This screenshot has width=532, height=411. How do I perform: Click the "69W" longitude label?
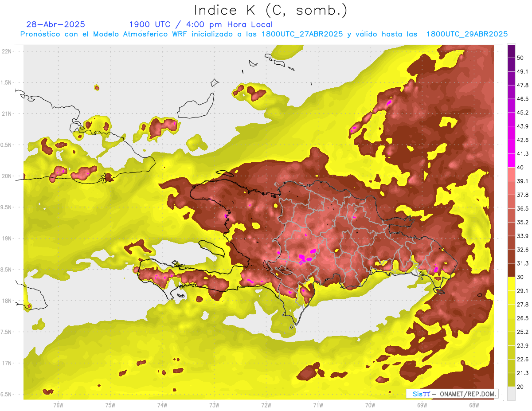pyautogui.click(x=422, y=405)
